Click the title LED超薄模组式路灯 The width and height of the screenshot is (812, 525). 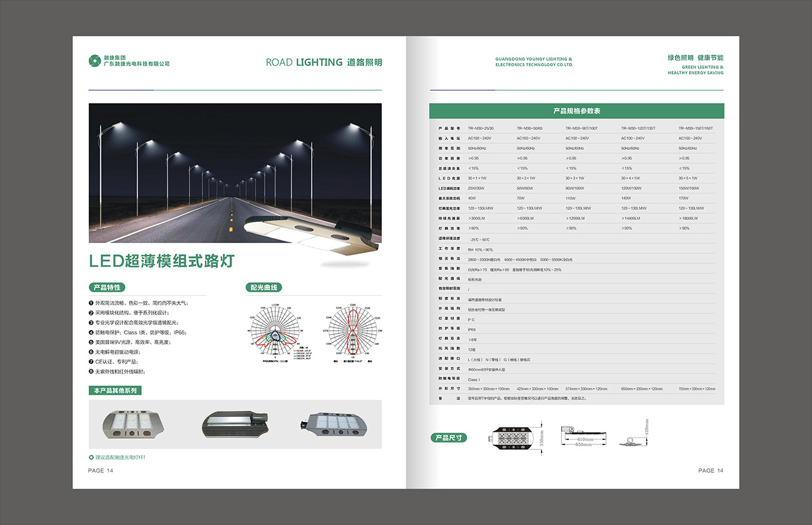click(162, 261)
